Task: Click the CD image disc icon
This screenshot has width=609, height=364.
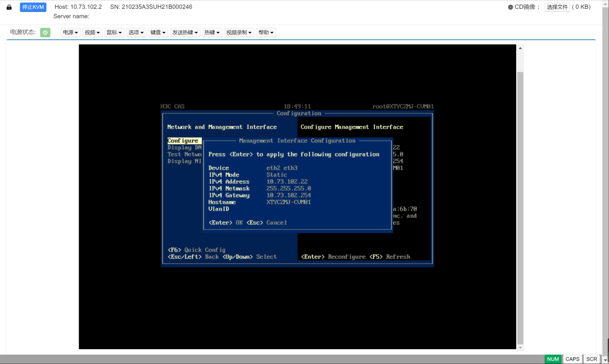Action: [511, 7]
